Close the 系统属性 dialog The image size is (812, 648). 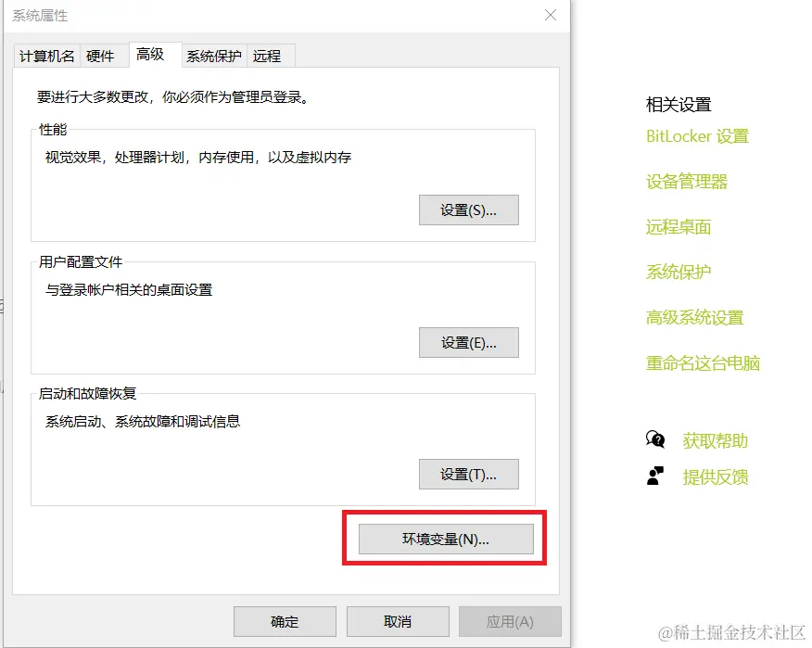[550, 15]
